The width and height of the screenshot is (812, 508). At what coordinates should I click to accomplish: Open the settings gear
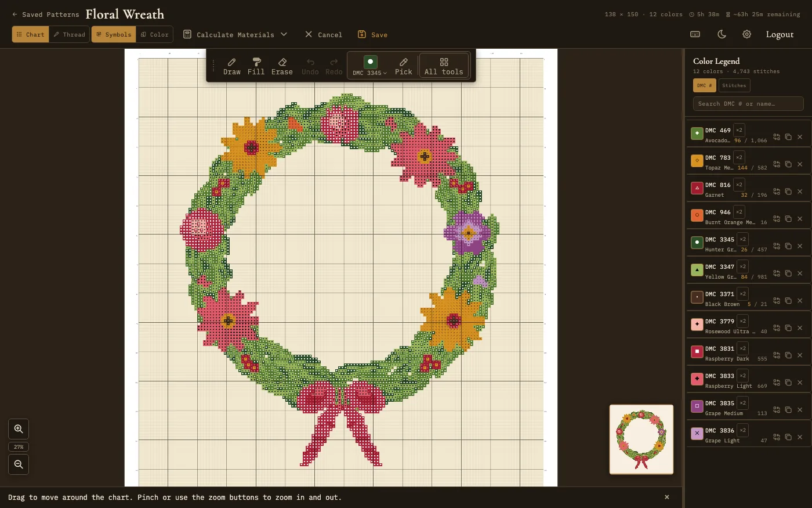tap(746, 34)
